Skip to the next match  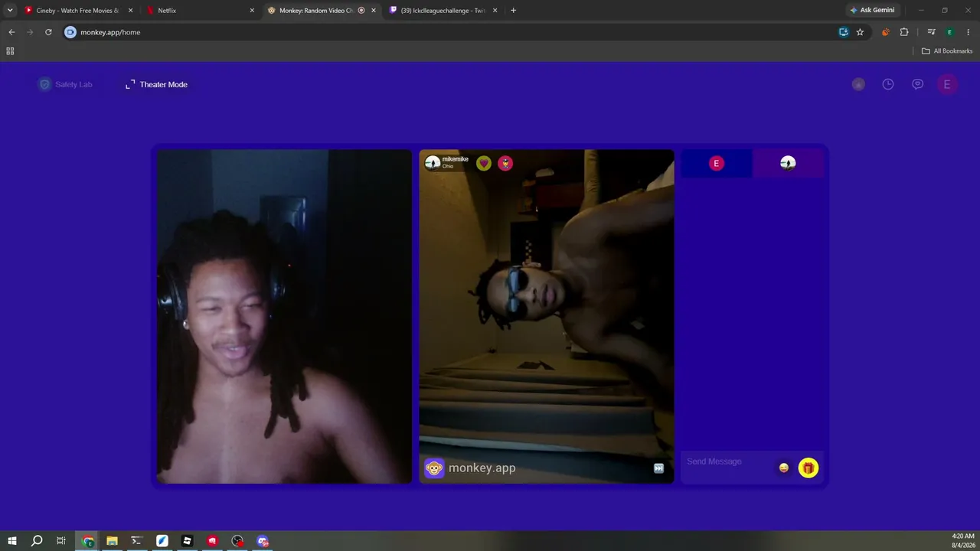pyautogui.click(x=658, y=468)
